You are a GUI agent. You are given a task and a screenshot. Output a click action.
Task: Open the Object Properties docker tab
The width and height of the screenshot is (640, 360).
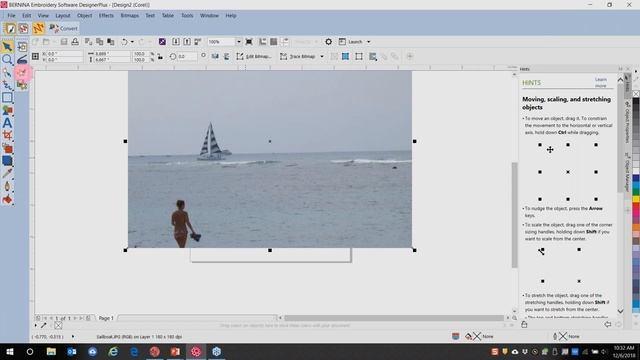click(628, 122)
